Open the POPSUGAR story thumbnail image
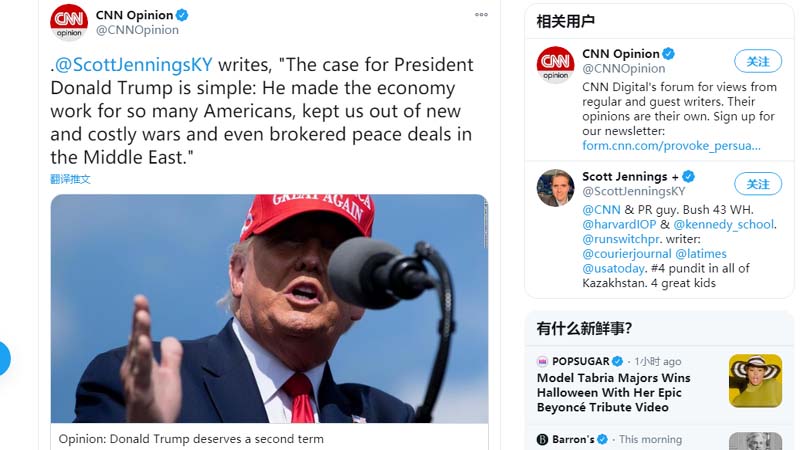This screenshot has width=800, height=450. [x=756, y=381]
